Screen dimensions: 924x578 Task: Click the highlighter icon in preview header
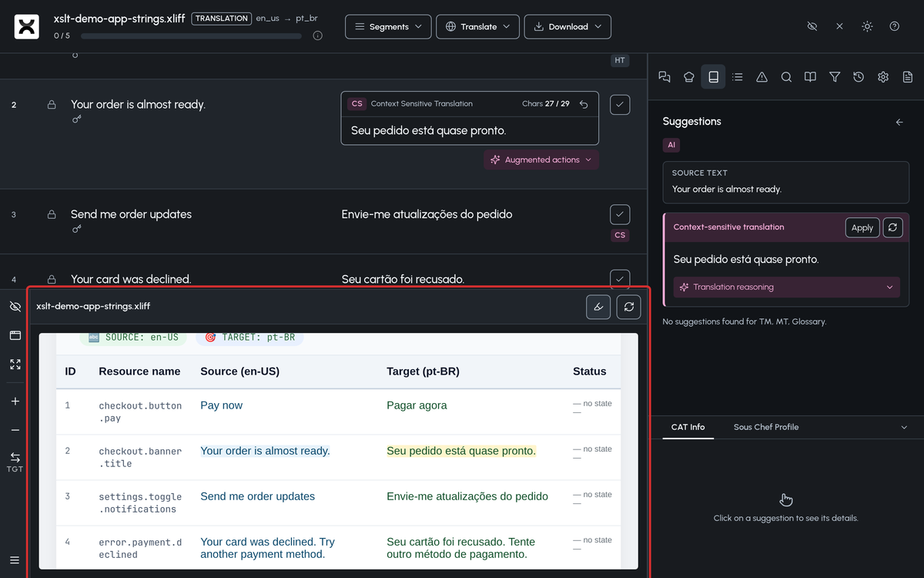coord(598,307)
